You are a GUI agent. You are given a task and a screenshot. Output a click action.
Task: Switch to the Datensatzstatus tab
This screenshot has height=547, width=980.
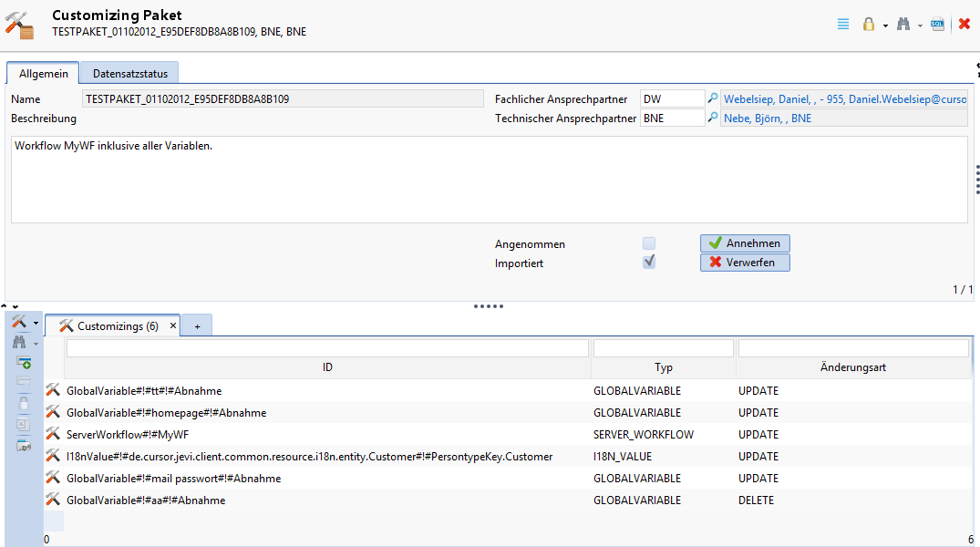129,73
